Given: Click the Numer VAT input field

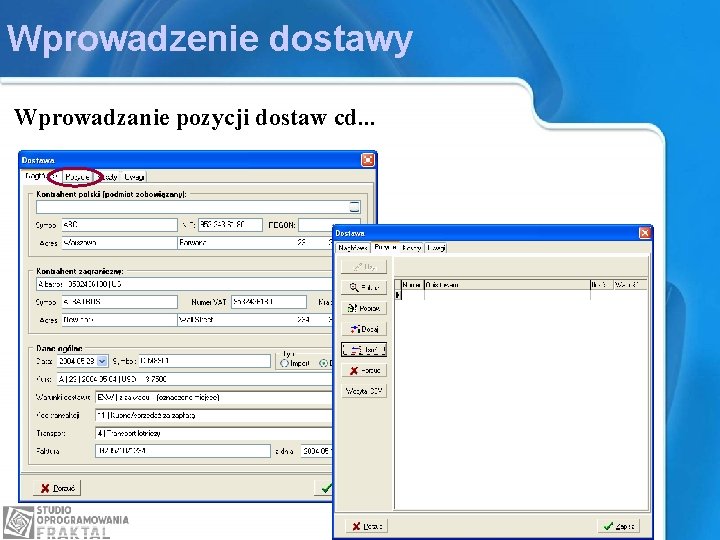Looking at the screenshot, I should [x=269, y=302].
